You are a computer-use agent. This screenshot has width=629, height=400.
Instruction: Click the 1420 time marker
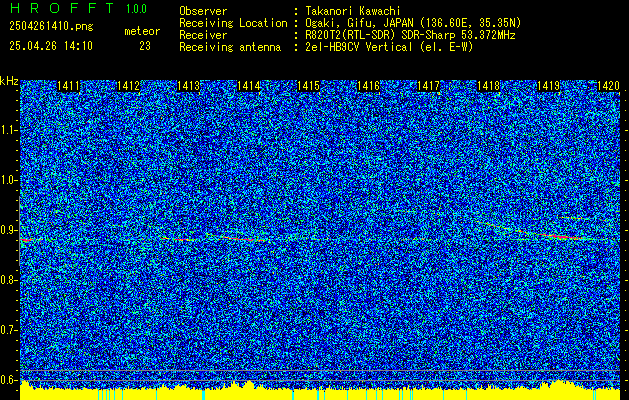(x=608, y=86)
